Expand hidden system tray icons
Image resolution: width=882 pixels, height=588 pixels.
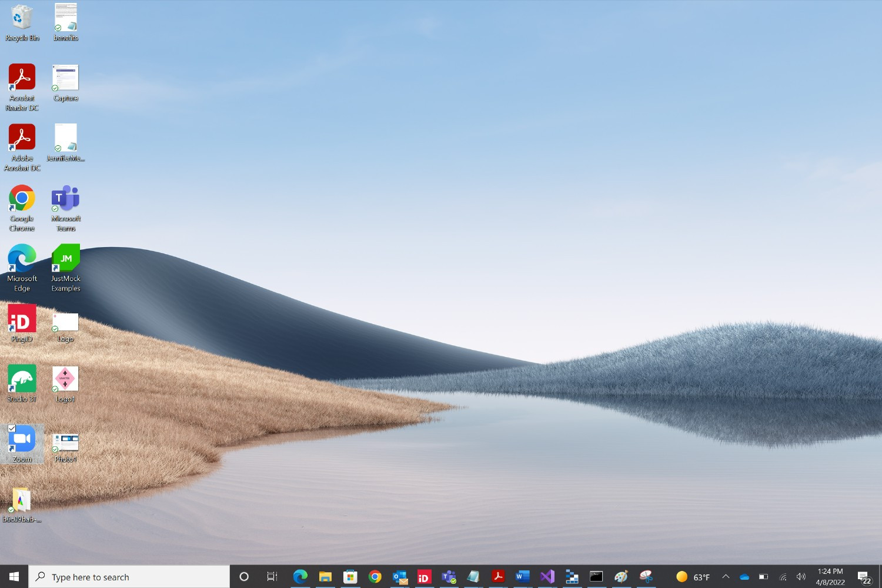click(x=726, y=577)
